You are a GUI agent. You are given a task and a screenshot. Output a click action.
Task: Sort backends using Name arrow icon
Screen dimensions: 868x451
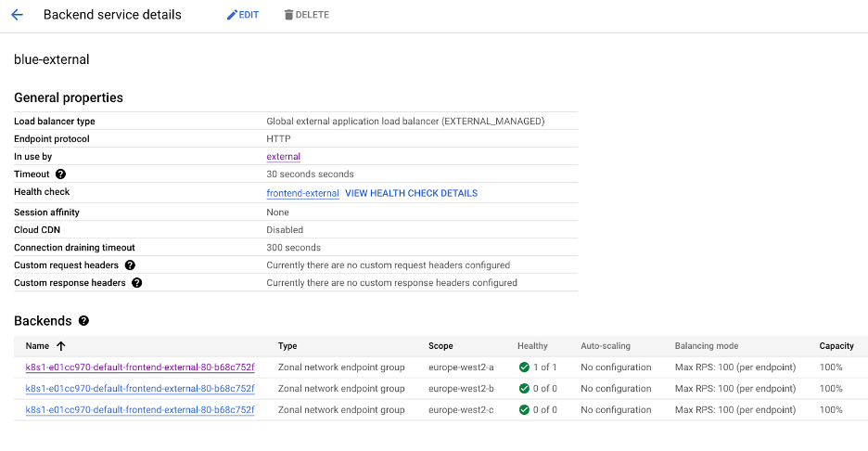[x=61, y=346]
